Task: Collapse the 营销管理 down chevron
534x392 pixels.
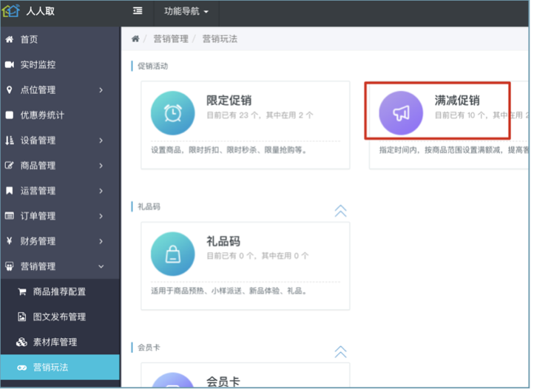Action: pos(101,266)
